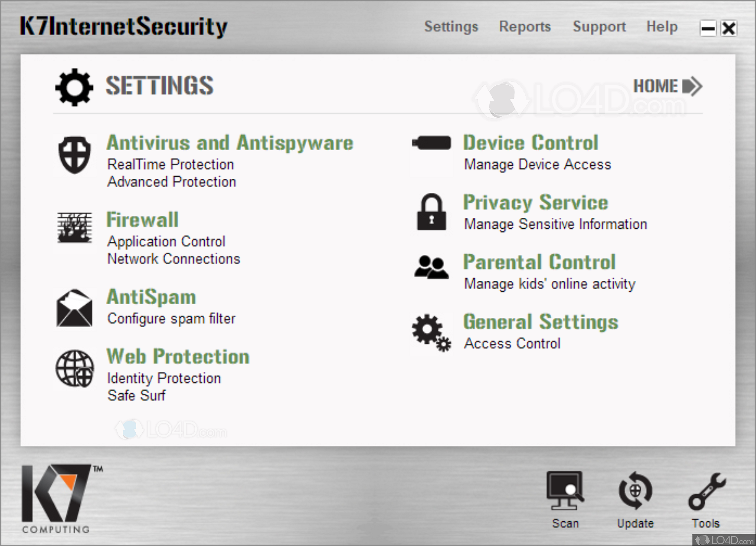
Task: Open Application Control under Firewall
Action: (x=166, y=241)
